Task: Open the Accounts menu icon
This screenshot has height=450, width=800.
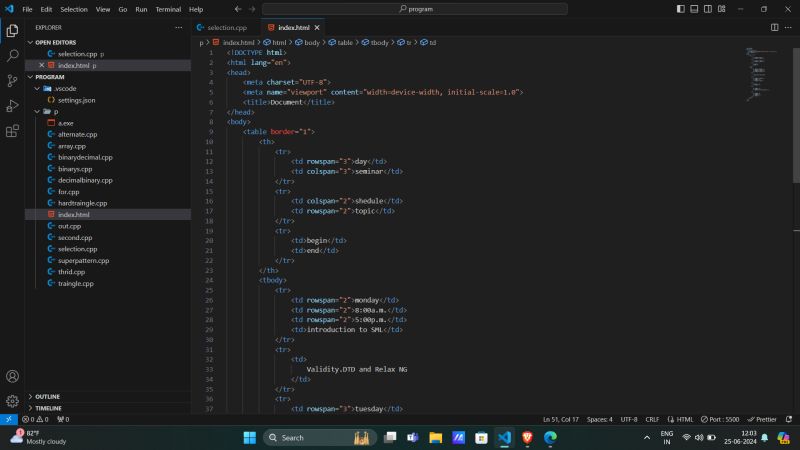Action: pyautogui.click(x=12, y=377)
